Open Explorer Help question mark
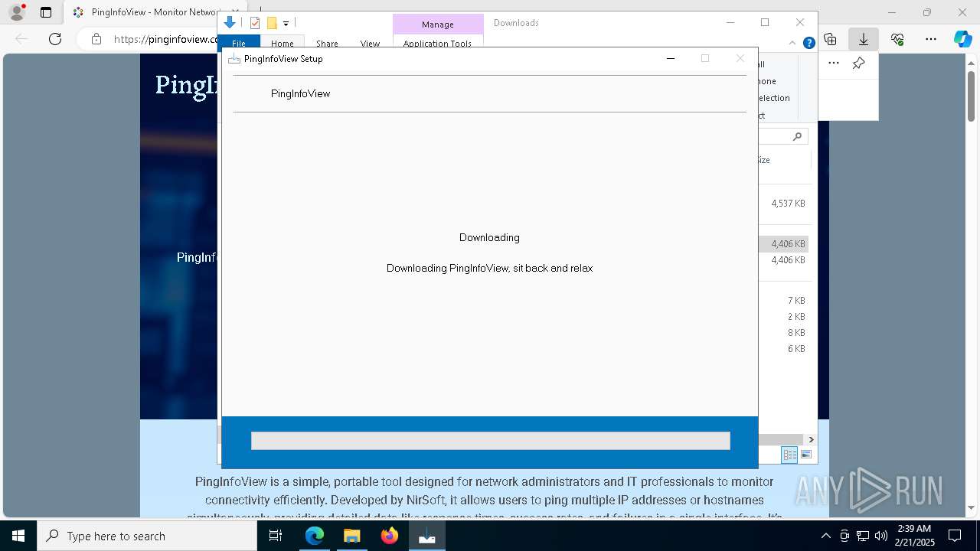This screenshot has width=980, height=551. [808, 44]
